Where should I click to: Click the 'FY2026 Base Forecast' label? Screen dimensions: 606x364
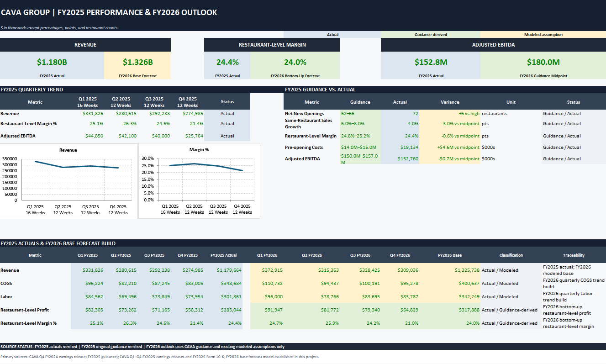[137, 76]
